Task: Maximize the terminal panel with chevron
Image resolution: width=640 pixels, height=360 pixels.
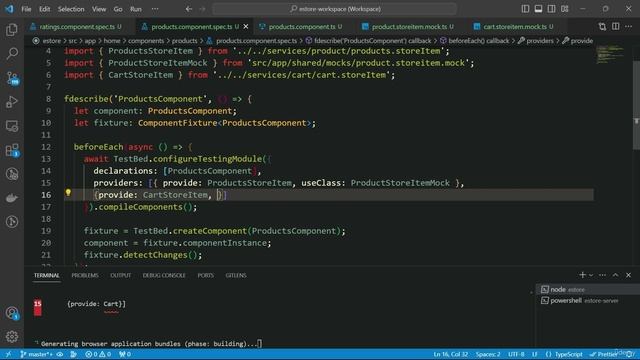Action: (x=616, y=275)
